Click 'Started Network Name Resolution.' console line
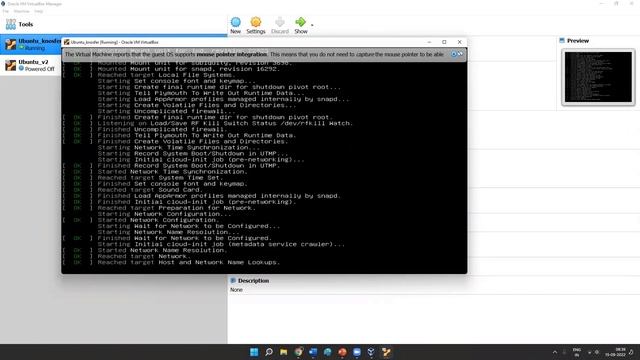The image size is (640, 360). 162,250
